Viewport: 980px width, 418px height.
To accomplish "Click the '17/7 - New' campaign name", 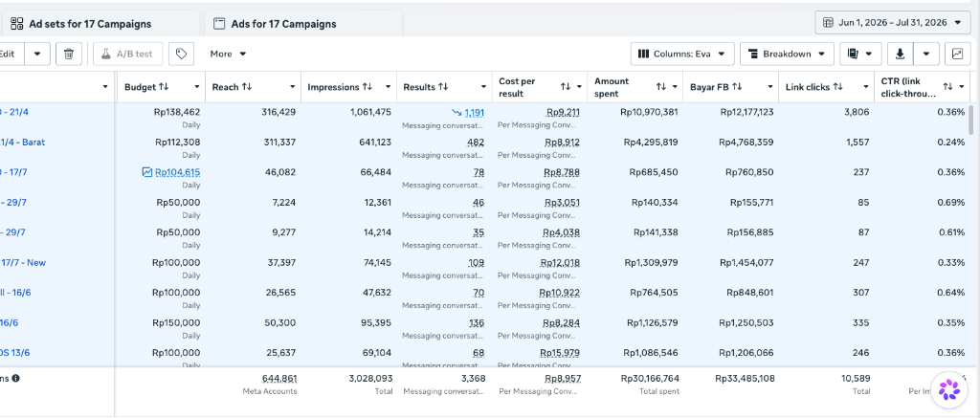I will 23,262.
